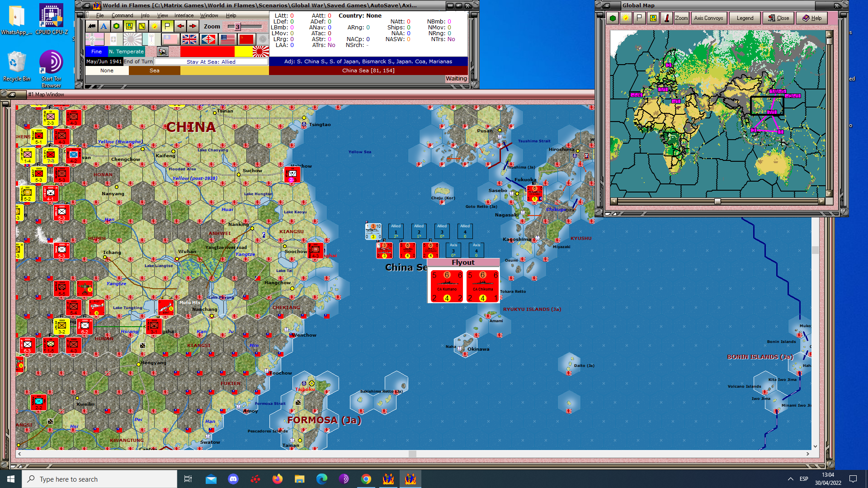
Task: Click the N. Temperate weather zone label
Action: point(126,52)
